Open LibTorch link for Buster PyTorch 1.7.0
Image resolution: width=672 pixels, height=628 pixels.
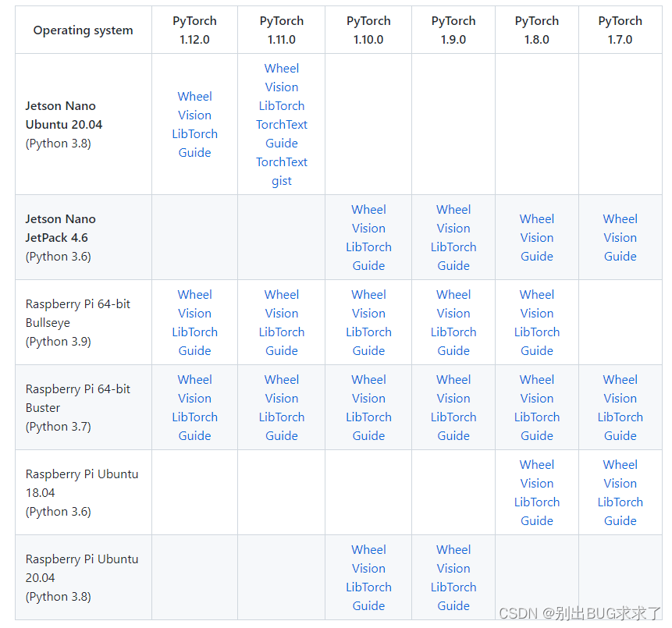click(620, 417)
